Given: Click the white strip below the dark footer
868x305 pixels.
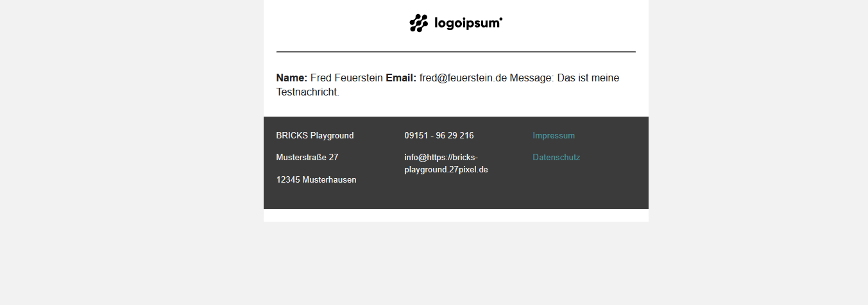Looking at the screenshot, I should tap(455, 215).
